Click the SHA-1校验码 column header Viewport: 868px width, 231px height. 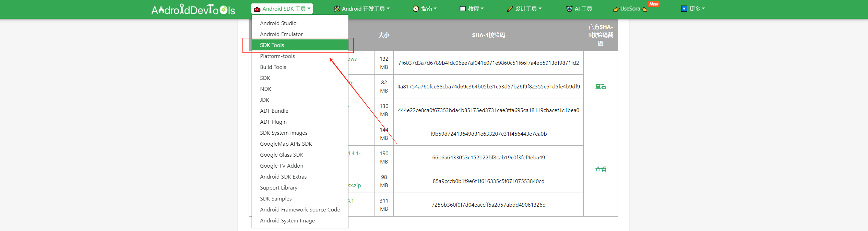pos(488,35)
